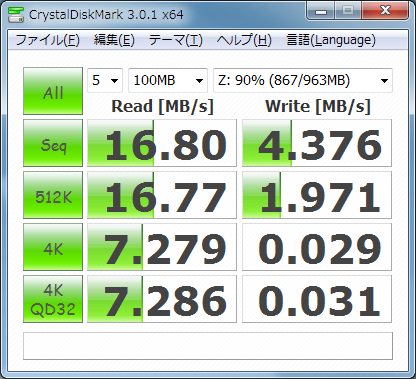Start the 4K random test

pyautogui.click(x=53, y=247)
